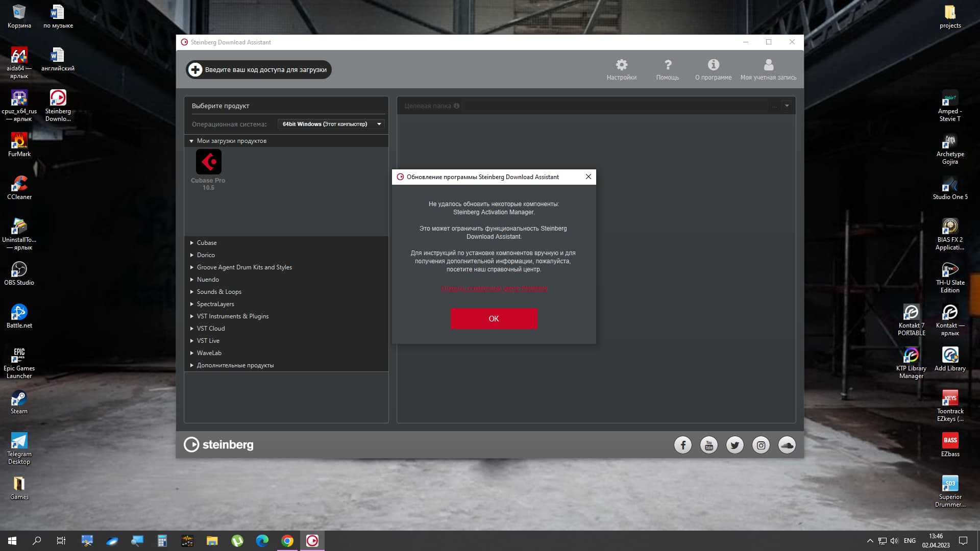Close the update error dialog

click(x=588, y=177)
